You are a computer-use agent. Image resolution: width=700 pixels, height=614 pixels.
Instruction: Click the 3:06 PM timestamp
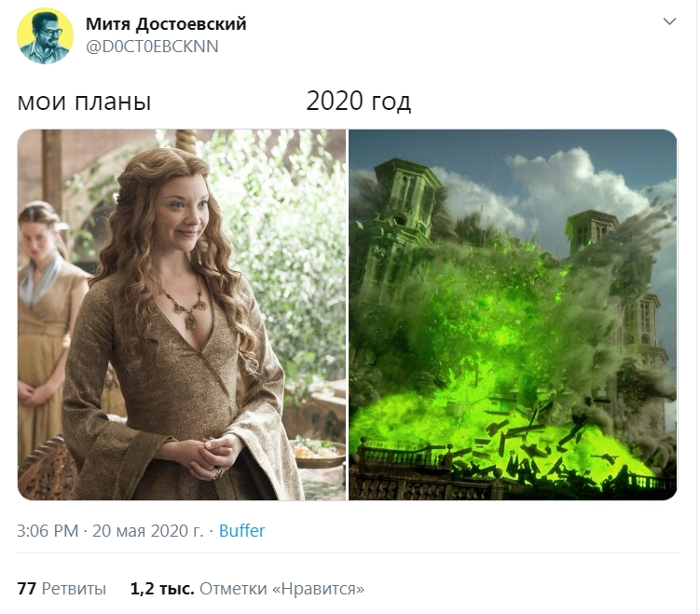[x=48, y=530]
